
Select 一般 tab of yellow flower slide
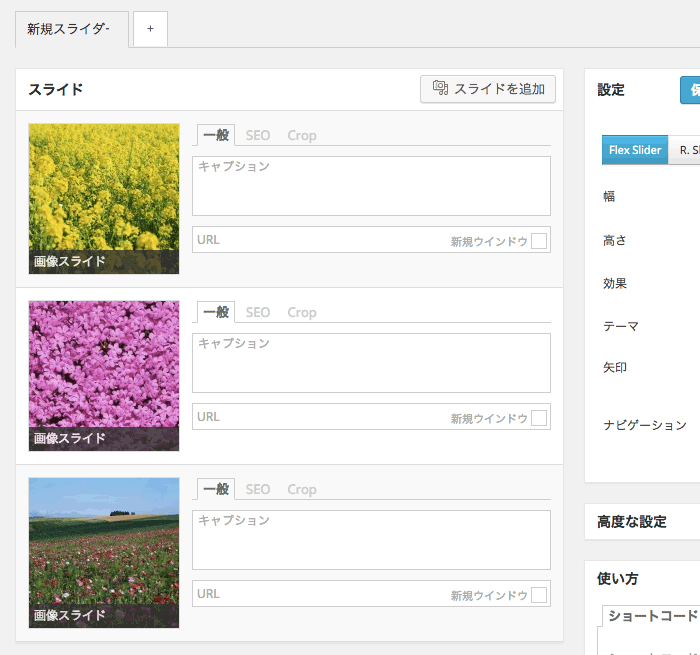(216, 135)
